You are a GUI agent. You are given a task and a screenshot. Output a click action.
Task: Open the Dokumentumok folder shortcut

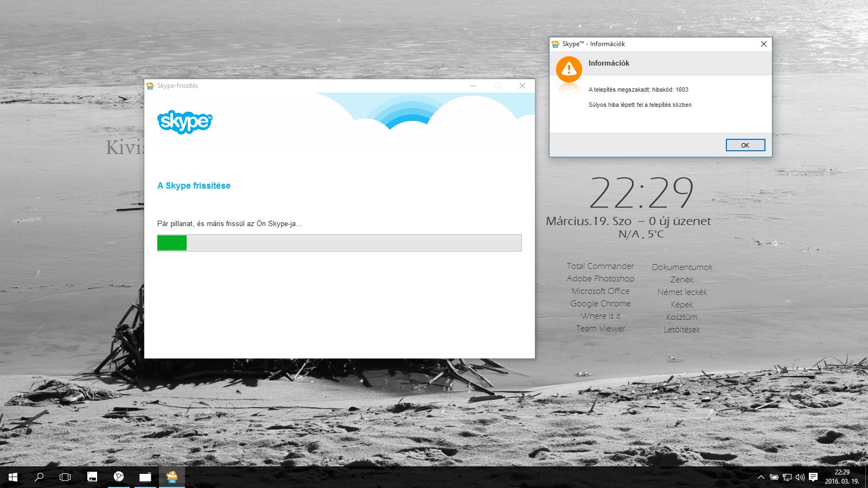click(682, 267)
